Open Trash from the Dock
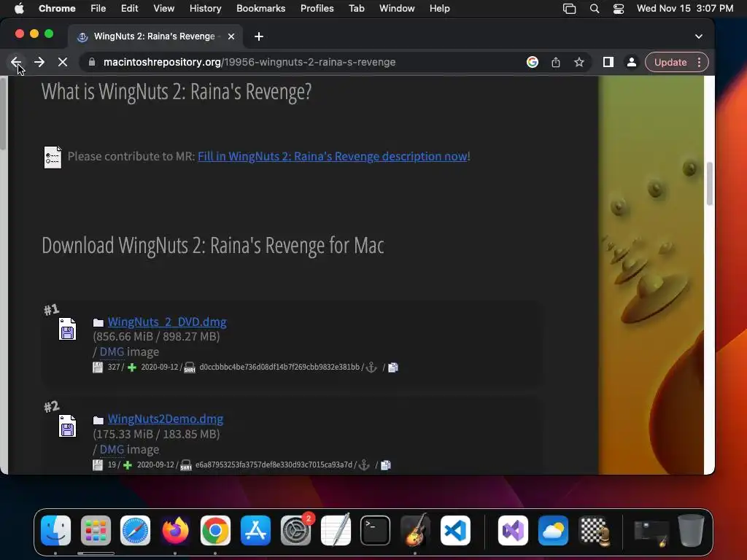Image resolution: width=747 pixels, height=560 pixels. point(690,531)
